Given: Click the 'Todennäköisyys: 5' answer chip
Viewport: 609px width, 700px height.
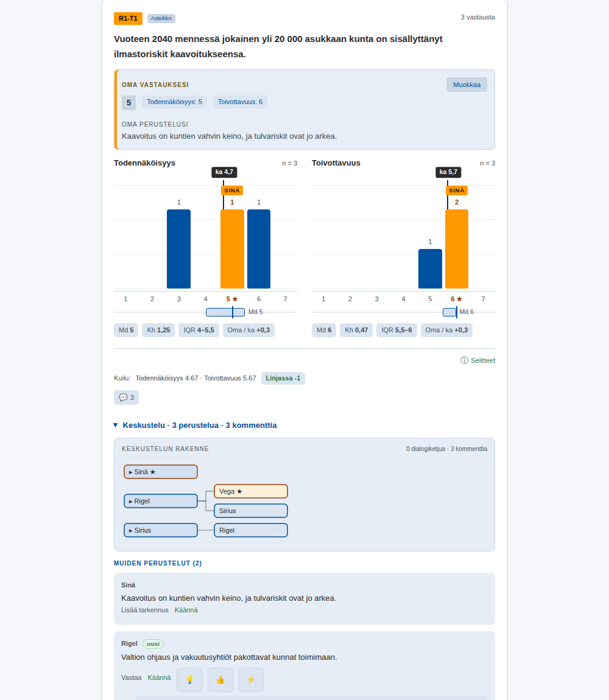Looking at the screenshot, I should pyautogui.click(x=175, y=102).
